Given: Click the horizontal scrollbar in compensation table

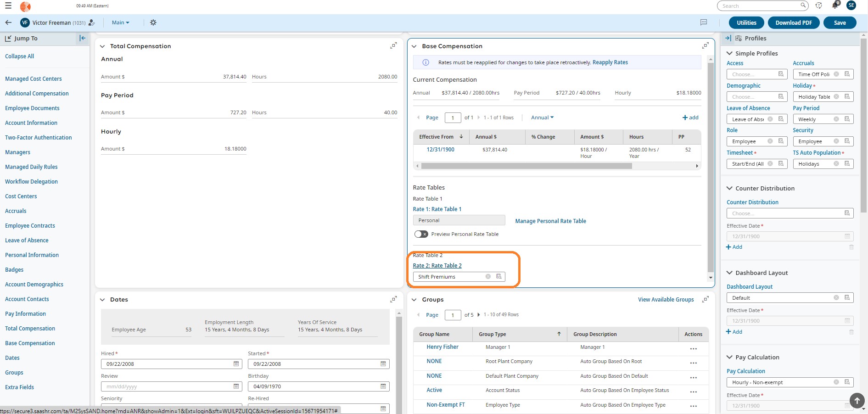Looking at the screenshot, I should pyautogui.click(x=526, y=166).
